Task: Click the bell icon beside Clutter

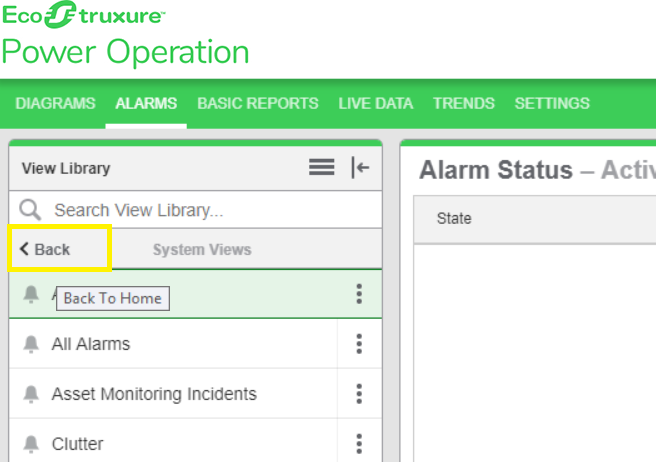Action: click(31, 443)
